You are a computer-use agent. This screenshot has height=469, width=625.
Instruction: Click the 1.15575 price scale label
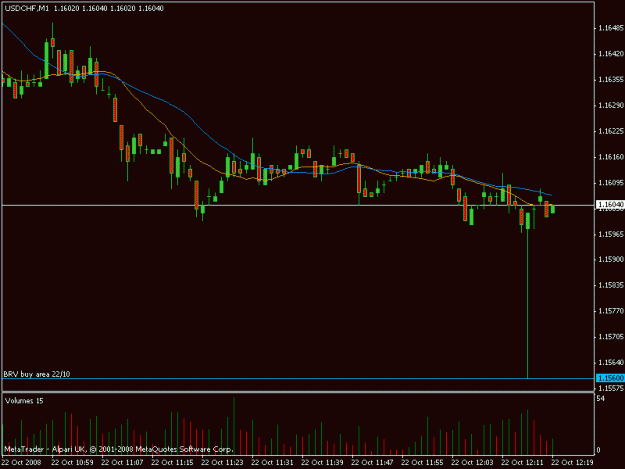(x=611, y=388)
